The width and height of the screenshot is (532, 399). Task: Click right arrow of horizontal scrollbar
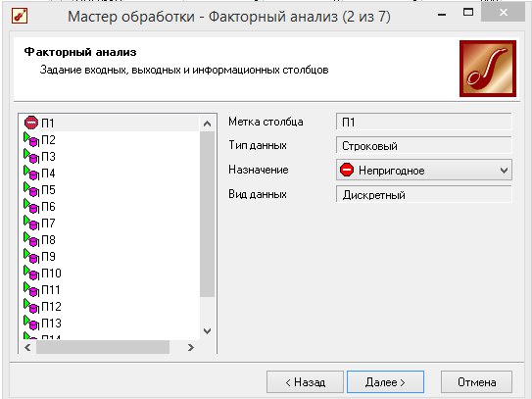191,347
